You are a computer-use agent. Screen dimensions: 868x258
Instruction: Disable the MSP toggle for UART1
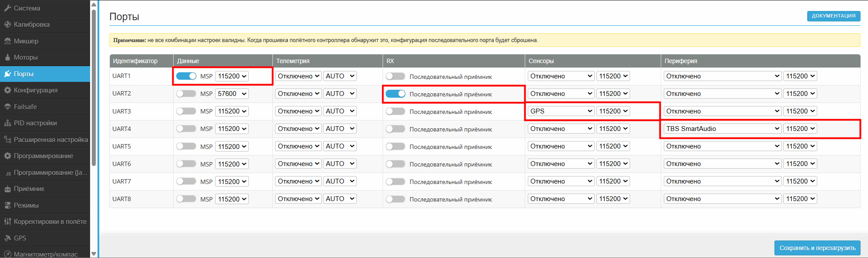186,76
